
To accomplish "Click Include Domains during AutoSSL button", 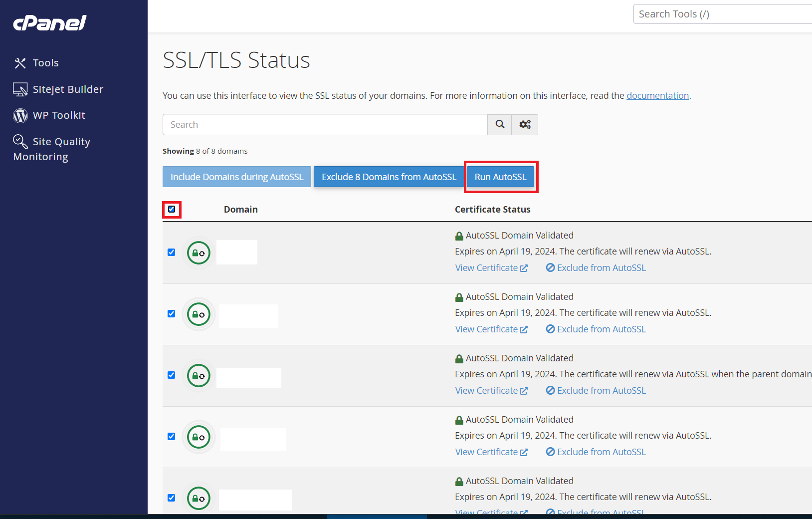I will tap(237, 177).
